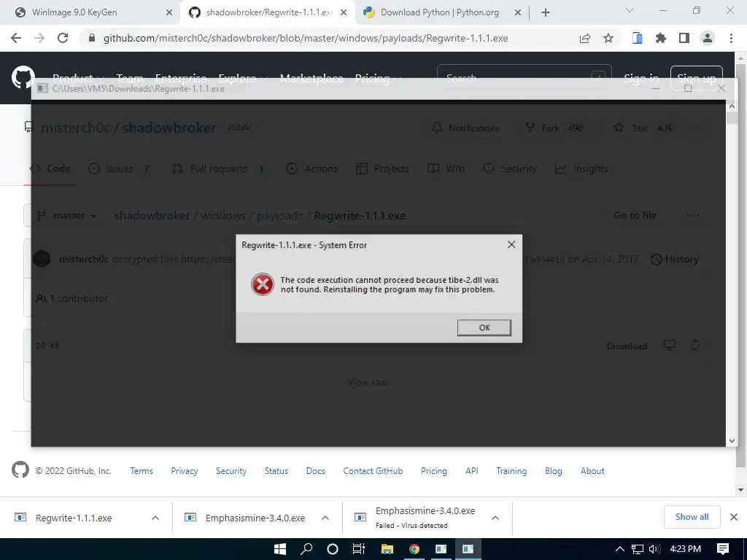Open File Explorer from taskbar
Screen dimensions: 747x560
(387, 549)
